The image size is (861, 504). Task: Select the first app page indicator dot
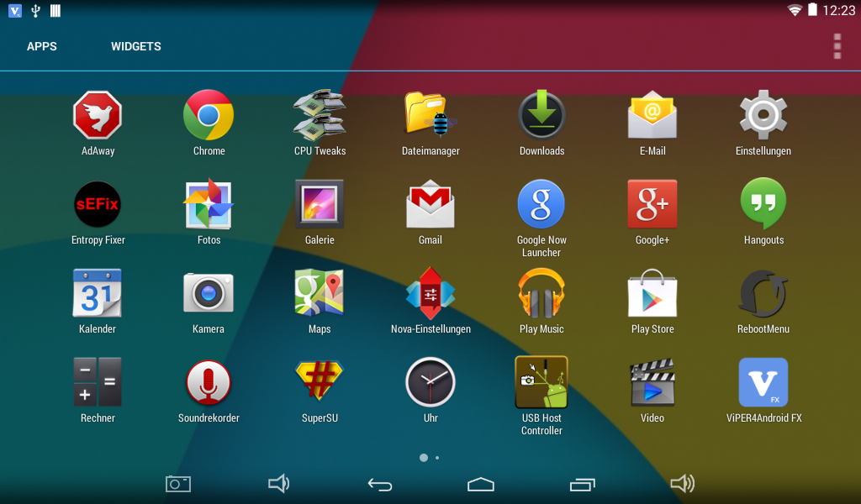pyautogui.click(x=424, y=458)
